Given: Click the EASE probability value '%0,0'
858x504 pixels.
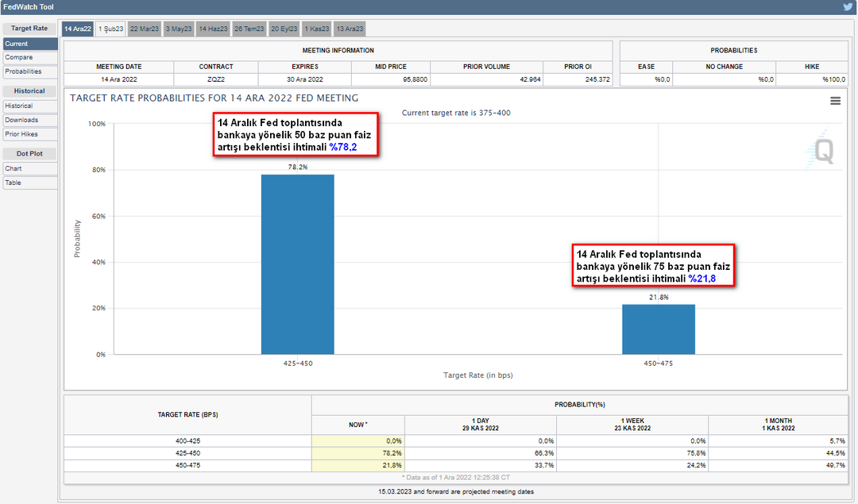Looking at the screenshot, I should click(x=662, y=80).
